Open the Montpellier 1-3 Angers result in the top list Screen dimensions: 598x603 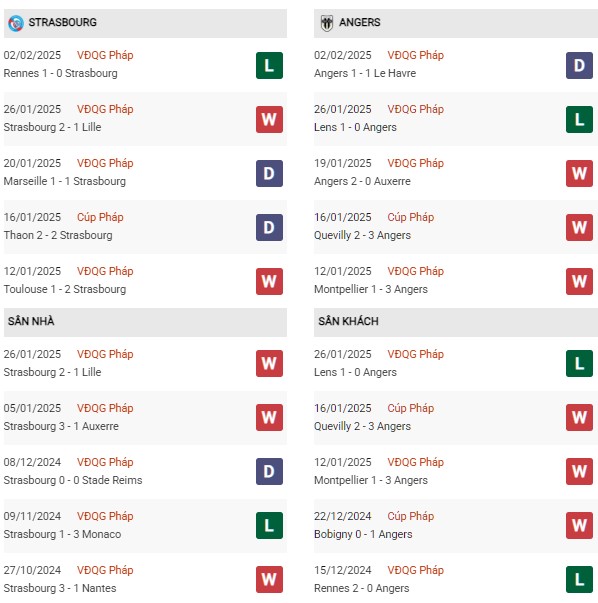tap(371, 289)
